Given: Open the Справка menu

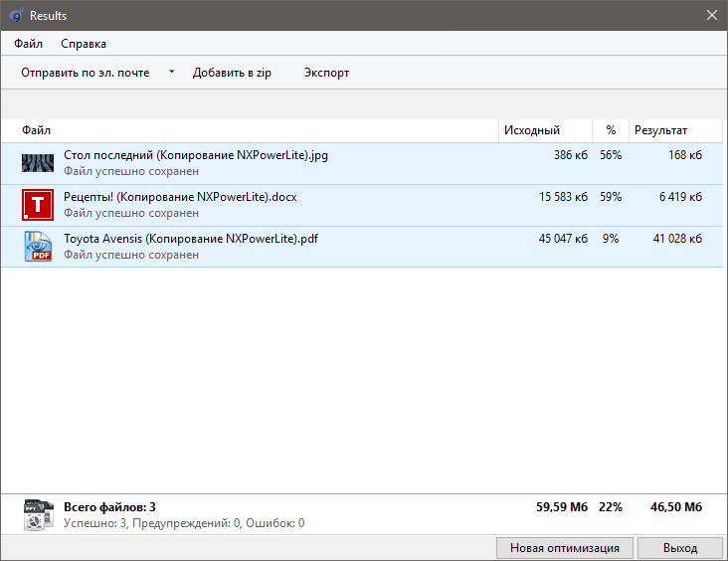Looking at the screenshot, I should [x=84, y=44].
